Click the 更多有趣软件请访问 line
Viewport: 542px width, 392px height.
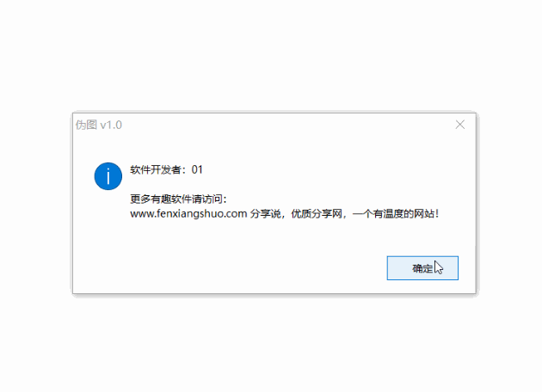(178, 199)
